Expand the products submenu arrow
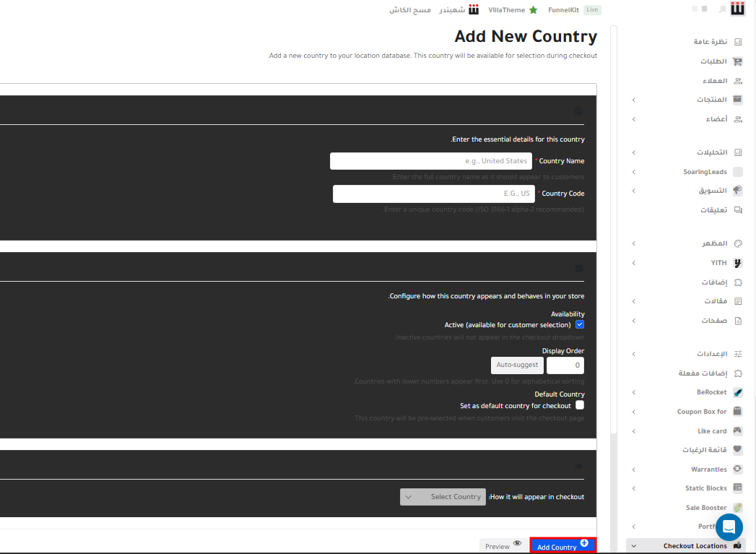This screenshot has height=554, width=756. point(634,100)
